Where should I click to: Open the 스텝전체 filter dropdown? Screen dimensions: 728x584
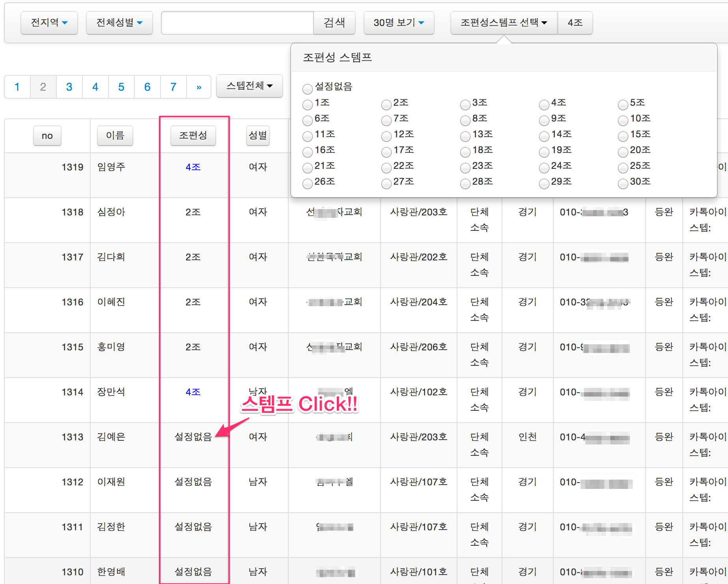pyautogui.click(x=250, y=86)
